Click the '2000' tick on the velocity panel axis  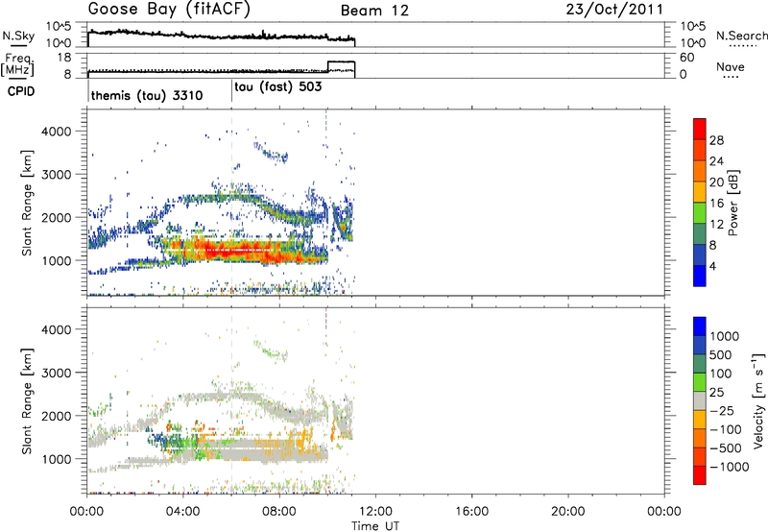coord(56,416)
